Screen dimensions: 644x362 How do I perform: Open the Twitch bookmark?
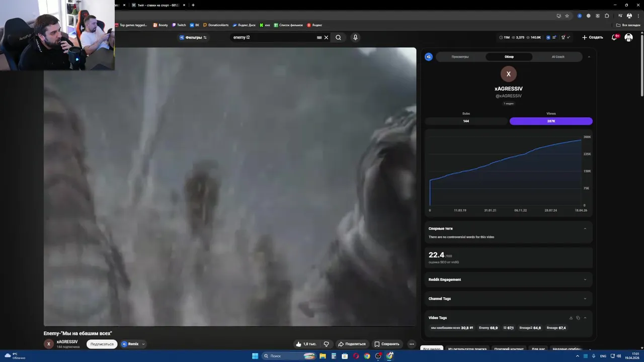point(179,25)
